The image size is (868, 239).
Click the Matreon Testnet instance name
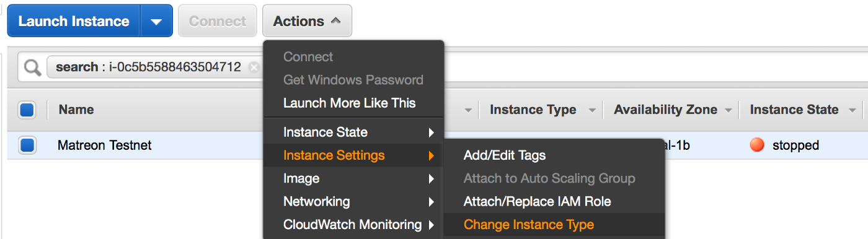click(x=104, y=146)
